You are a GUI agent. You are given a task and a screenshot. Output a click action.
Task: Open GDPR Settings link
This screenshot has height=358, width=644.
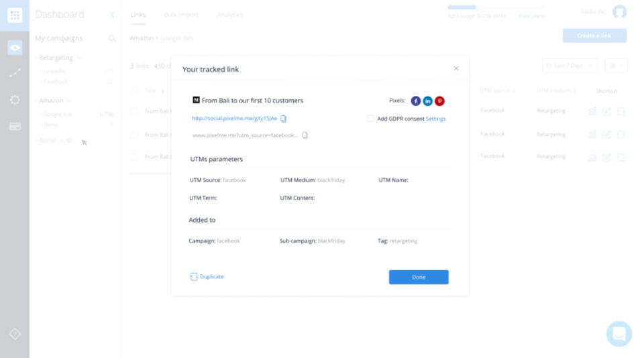point(435,119)
